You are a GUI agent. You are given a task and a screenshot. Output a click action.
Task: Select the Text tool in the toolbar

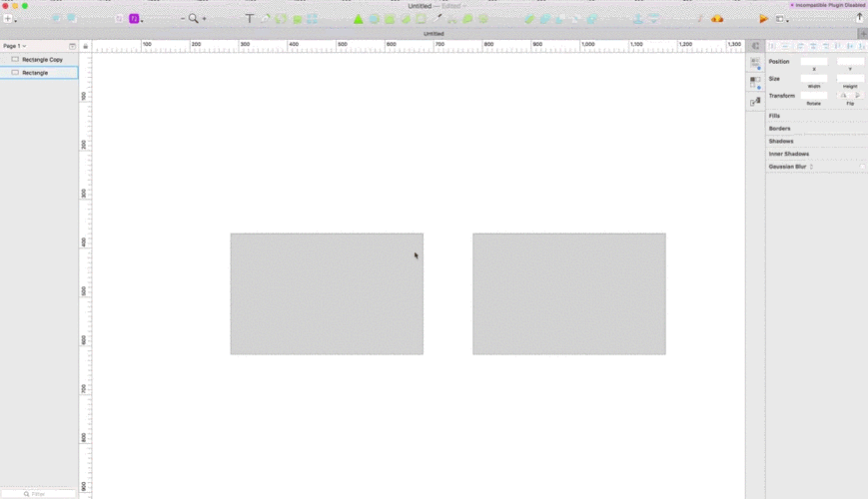(x=250, y=19)
